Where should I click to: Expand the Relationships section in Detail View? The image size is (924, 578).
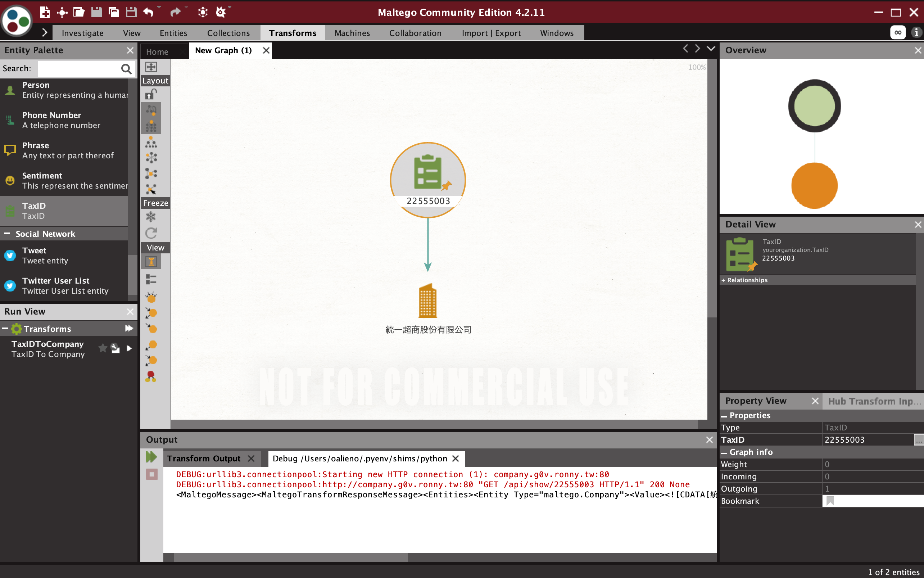tap(723, 280)
